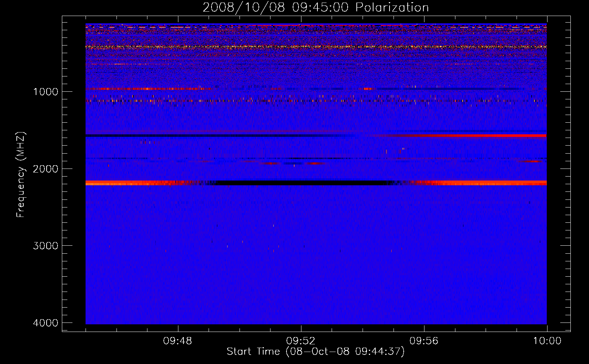
Task: Click the "Start Time (08-Oct-08 09:44:37)" axis label
Action: tap(316, 352)
